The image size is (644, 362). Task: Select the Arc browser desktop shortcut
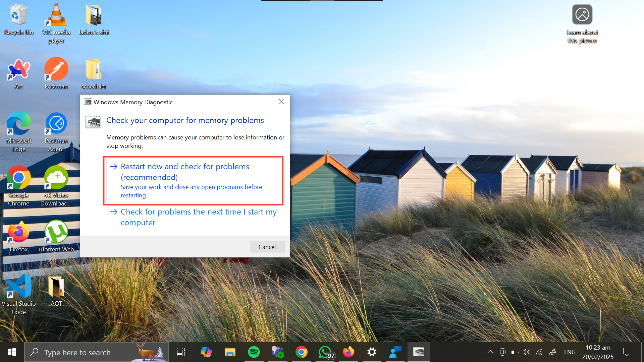19,73
